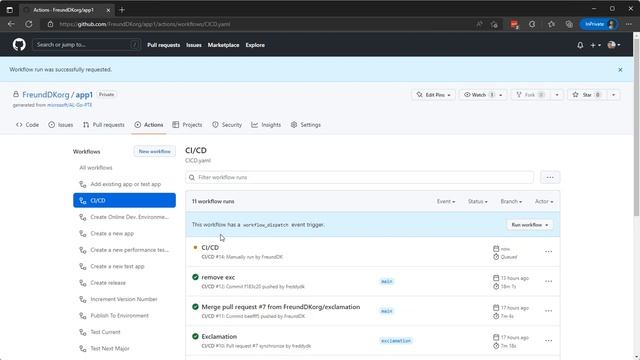The image size is (640, 360).
Task: Select Test Current workflow
Action: (x=124, y=332)
